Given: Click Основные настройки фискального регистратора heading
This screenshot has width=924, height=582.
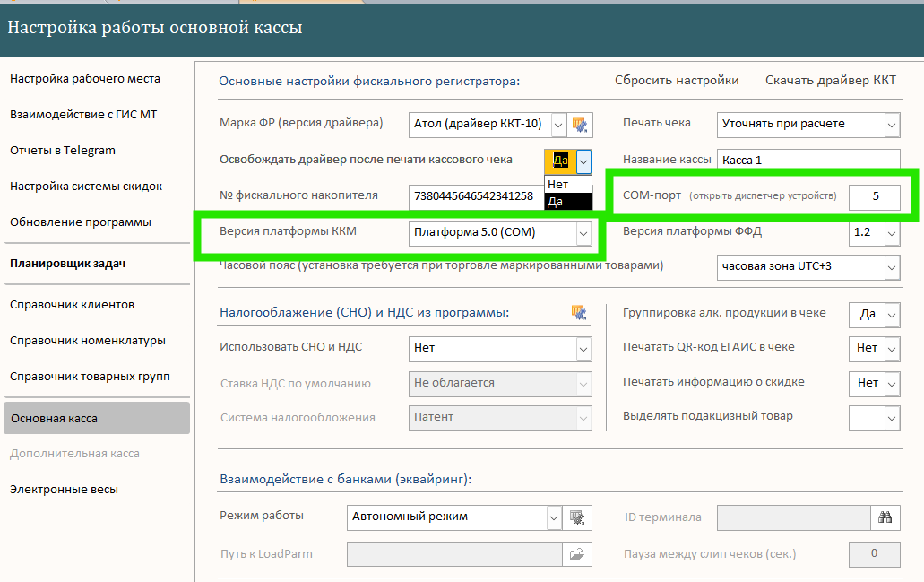Looking at the screenshot, I should [x=369, y=81].
